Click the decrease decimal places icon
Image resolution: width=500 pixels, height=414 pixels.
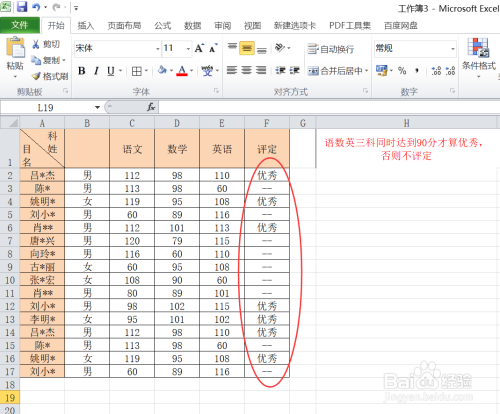pos(450,71)
